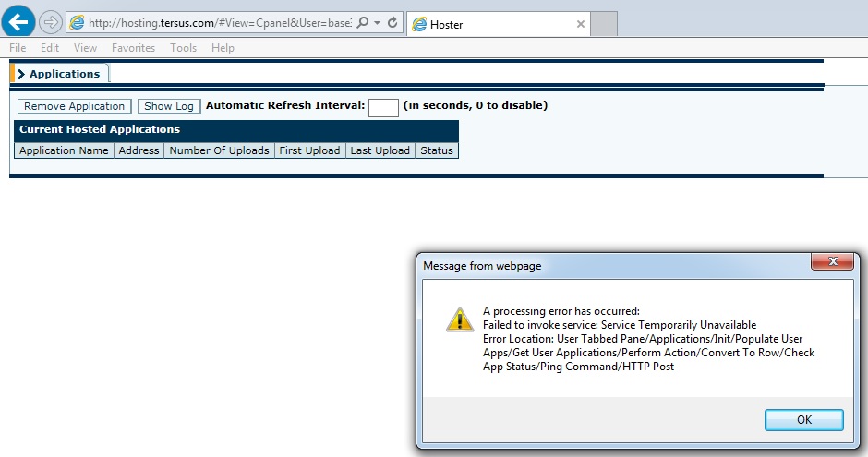Close the Message from webpage dialog
The width and height of the screenshot is (868, 457).
click(831, 264)
